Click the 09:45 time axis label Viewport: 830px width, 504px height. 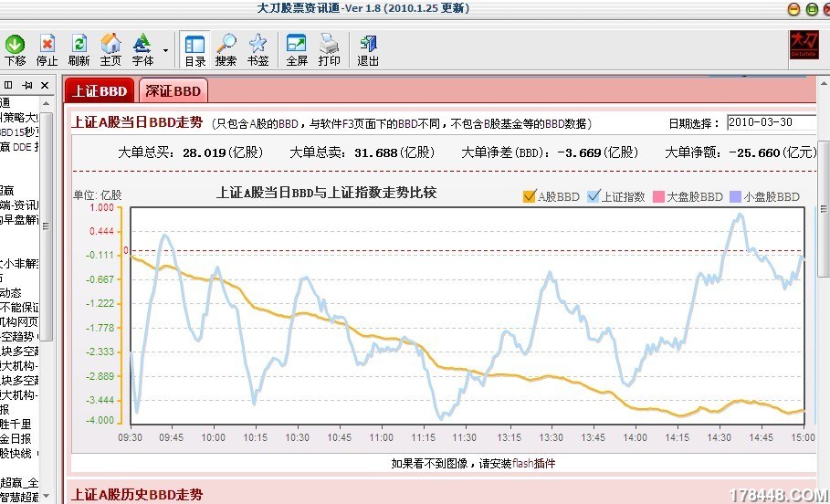tap(171, 438)
